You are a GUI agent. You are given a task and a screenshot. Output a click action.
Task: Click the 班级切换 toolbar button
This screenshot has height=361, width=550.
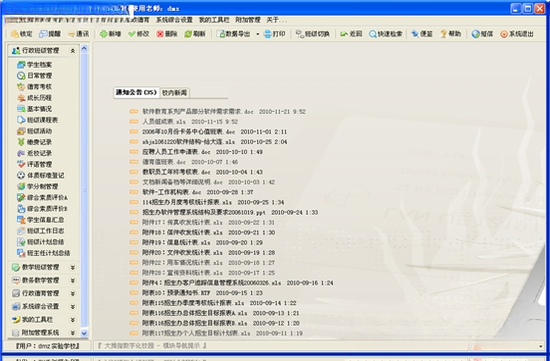click(313, 34)
